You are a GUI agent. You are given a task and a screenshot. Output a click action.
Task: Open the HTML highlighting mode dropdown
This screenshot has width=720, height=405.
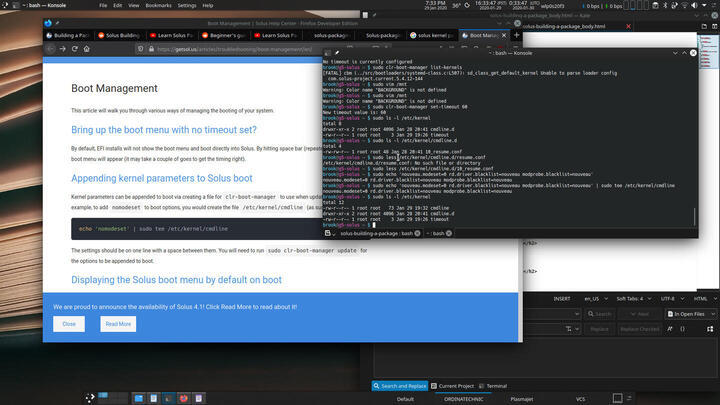(x=705, y=299)
